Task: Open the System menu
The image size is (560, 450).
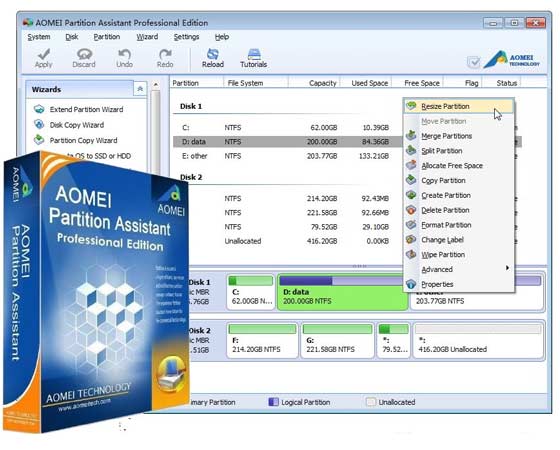Action: (x=39, y=37)
